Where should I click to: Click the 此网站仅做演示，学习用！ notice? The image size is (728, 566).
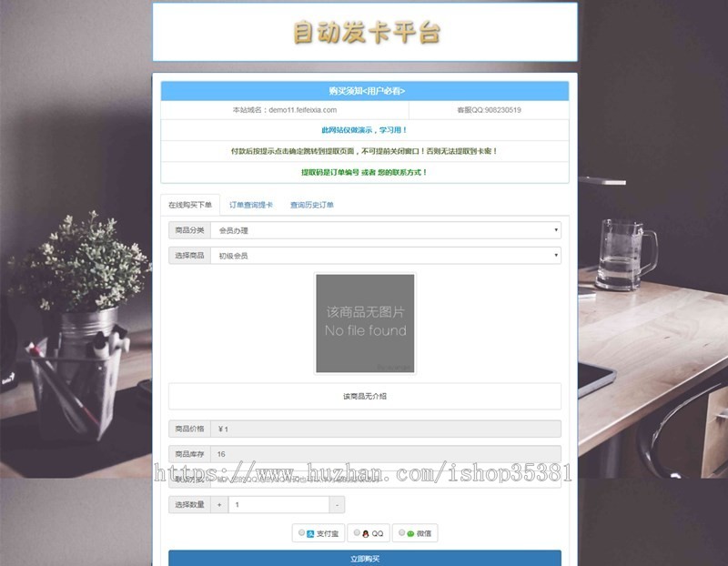click(365, 130)
